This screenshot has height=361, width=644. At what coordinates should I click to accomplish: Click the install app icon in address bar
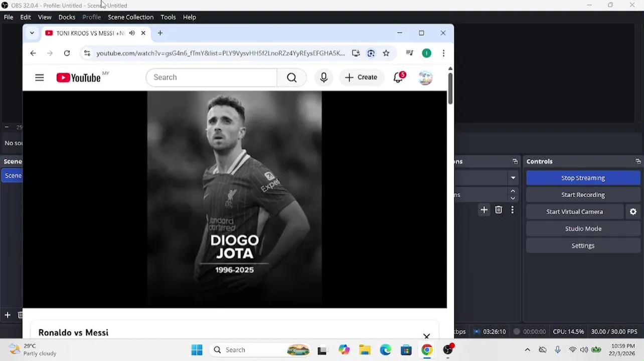pyautogui.click(x=356, y=53)
